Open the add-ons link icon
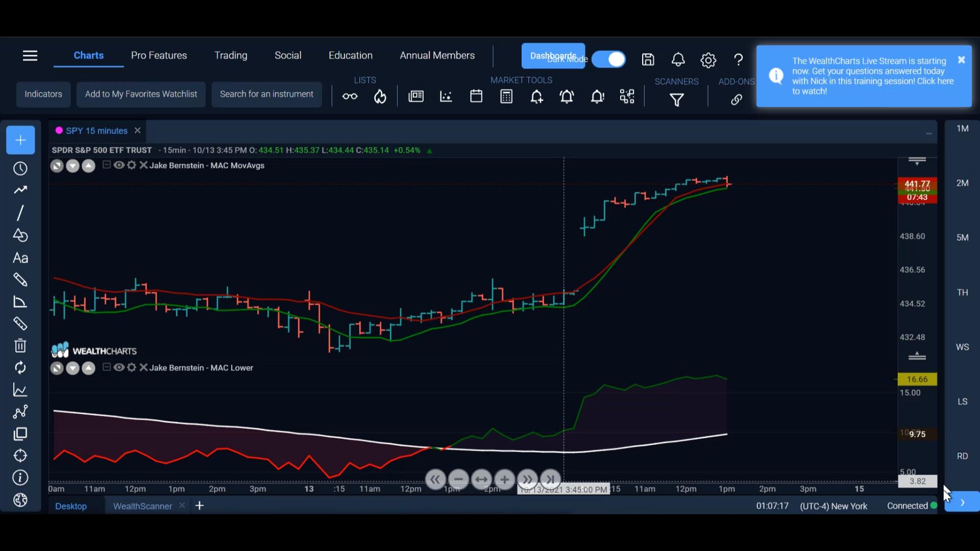 pyautogui.click(x=737, y=99)
